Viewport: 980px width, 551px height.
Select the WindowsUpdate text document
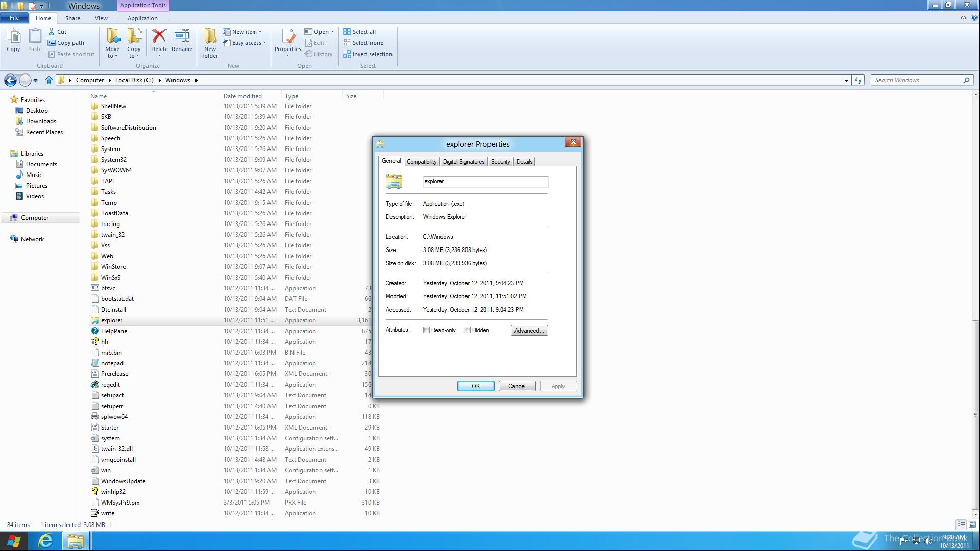click(123, 481)
